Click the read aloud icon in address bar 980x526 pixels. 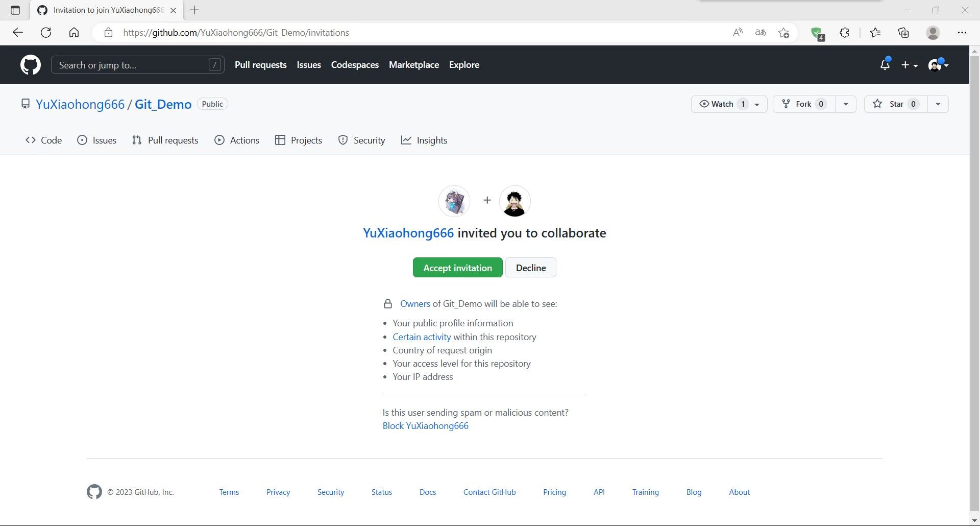[x=738, y=33]
